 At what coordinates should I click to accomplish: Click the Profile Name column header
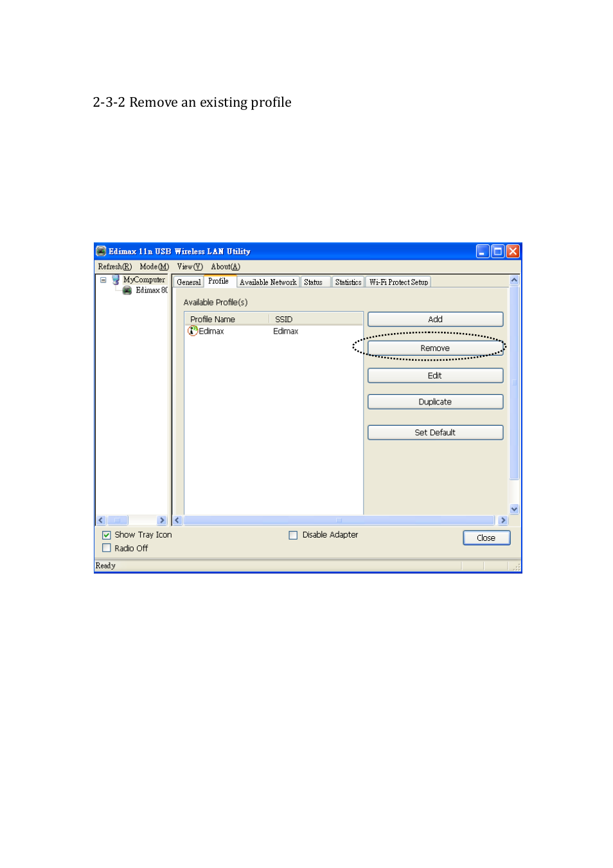[226, 320]
